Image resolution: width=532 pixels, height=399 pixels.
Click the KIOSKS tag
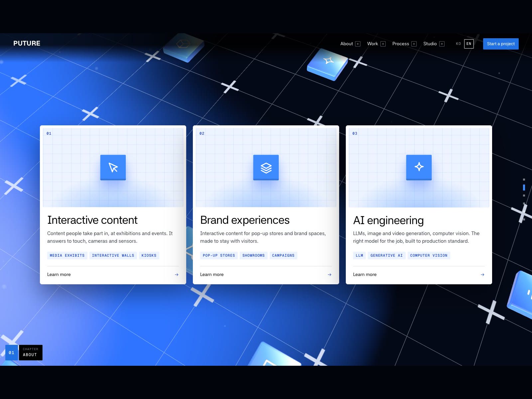tap(149, 255)
